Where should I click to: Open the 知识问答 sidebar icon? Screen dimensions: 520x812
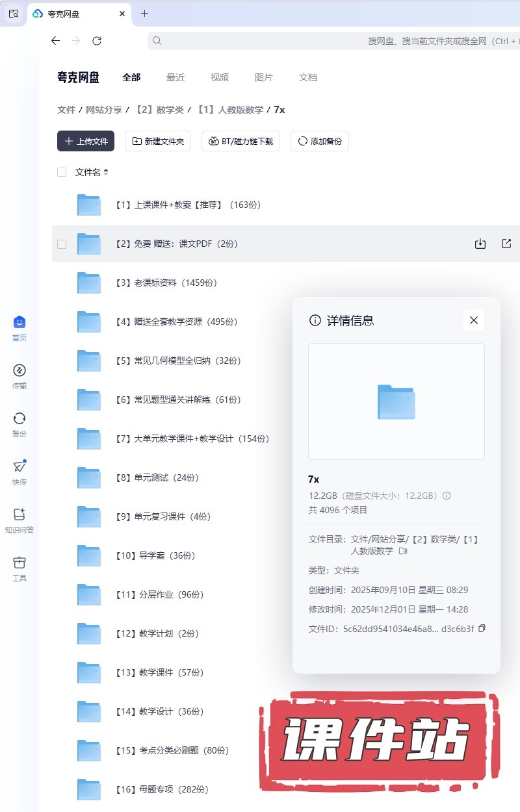coord(19,515)
